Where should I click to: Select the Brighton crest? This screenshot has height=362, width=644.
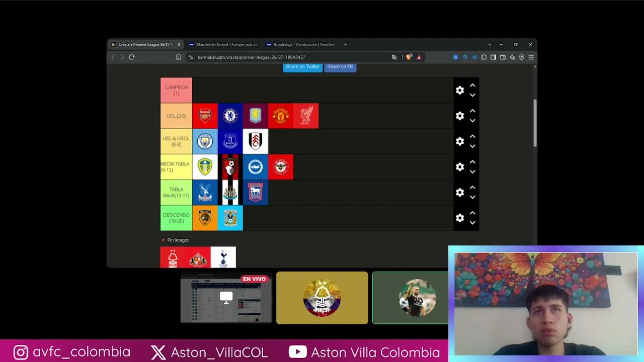click(256, 167)
